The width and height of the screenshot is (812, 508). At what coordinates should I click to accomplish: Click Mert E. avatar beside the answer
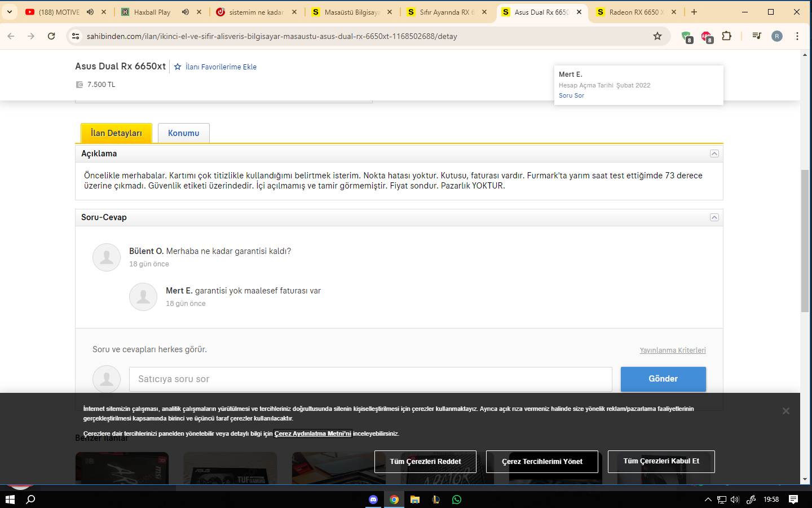pos(143,297)
